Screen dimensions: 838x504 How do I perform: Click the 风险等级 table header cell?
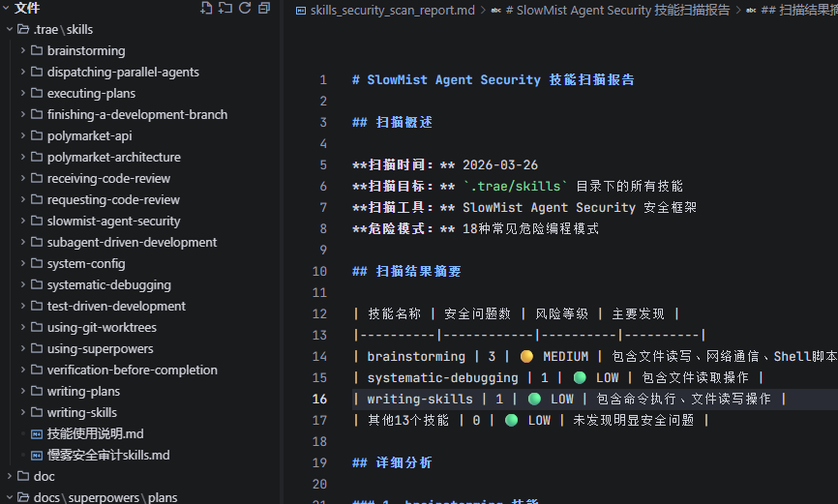point(561,313)
